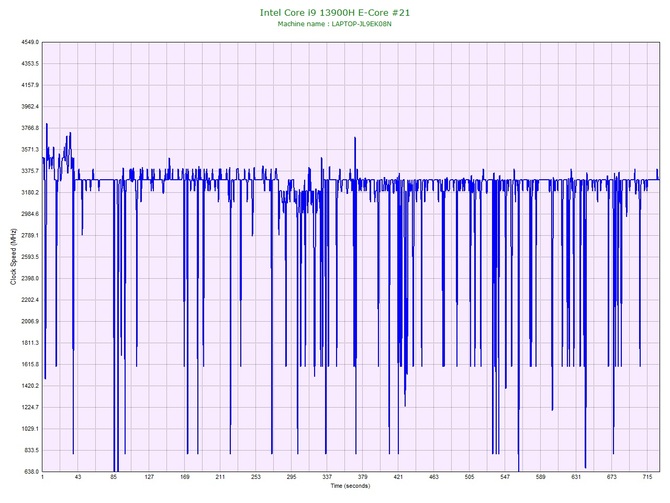Click the 1029.1 y-axis value
This screenshot has height=503, width=670.
pos(30,429)
